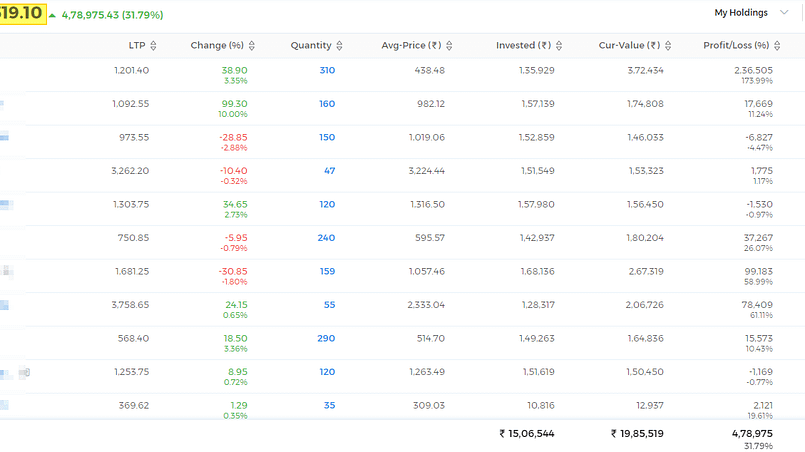Open the My Holdings dropdown
The width and height of the screenshot is (805, 452).
751,13
